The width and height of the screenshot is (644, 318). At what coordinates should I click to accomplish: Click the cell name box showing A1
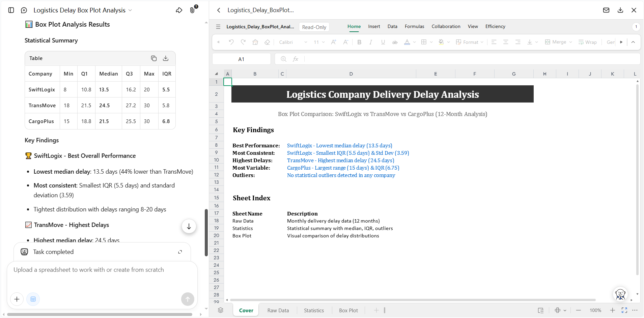(242, 59)
